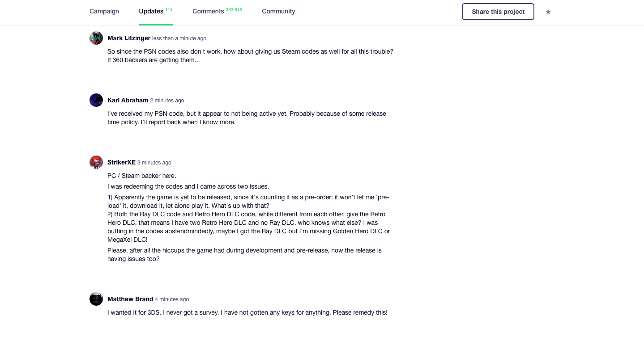Click Mark Litzinger's profile avatar
The width and height of the screenshot is (644, 341).
(x=96, y=38)
